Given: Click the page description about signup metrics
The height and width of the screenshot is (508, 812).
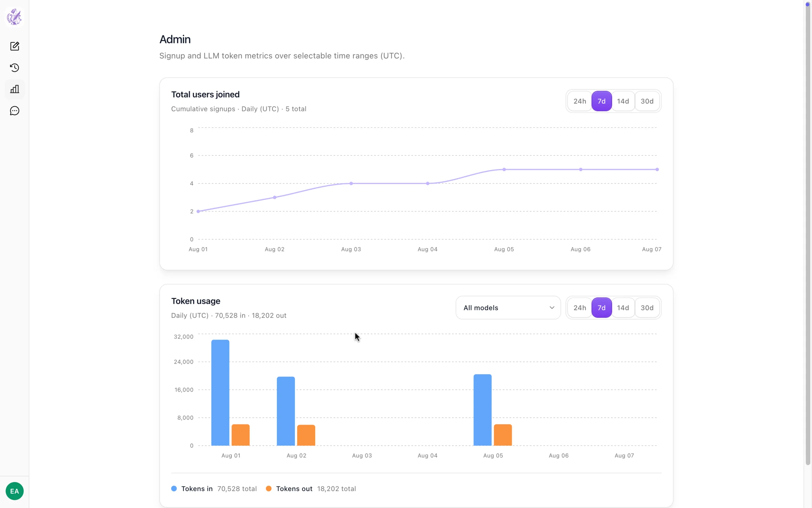Looking at the screenshot, I should point(282,56).
